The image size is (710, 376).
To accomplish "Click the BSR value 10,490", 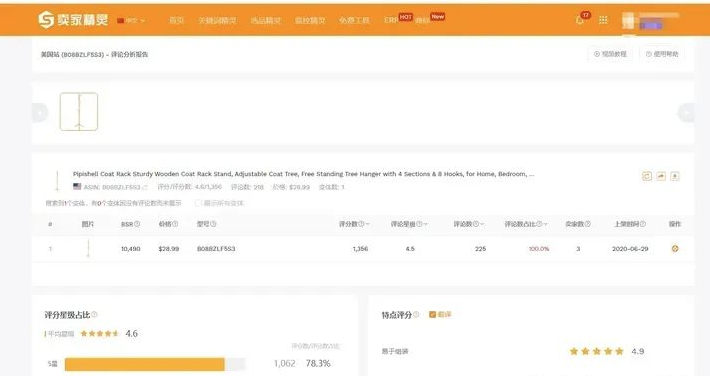I will pos(130,249).
